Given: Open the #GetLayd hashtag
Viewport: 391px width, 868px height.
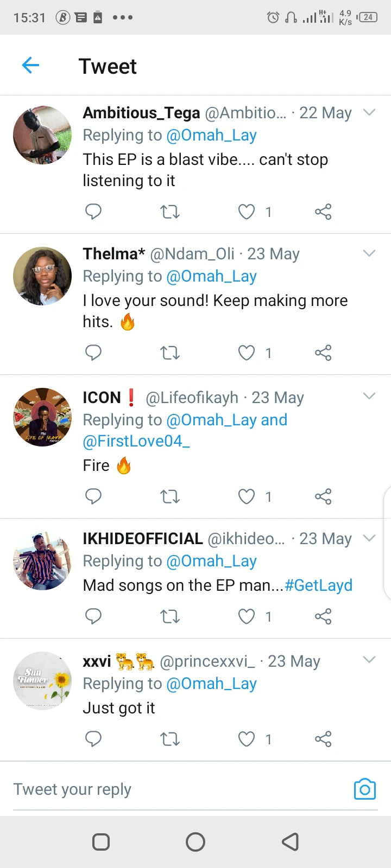Looking at the screenshot, I should point(319,585).
